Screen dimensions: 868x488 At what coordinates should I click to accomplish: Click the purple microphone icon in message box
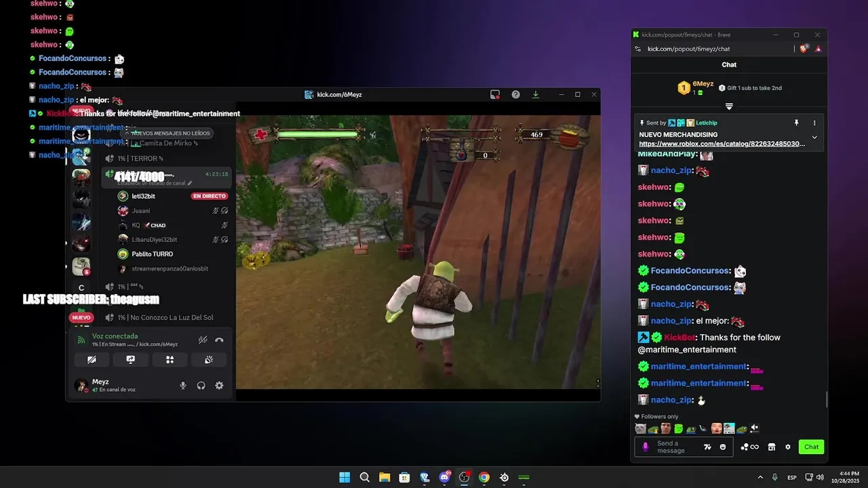point(646,447)
